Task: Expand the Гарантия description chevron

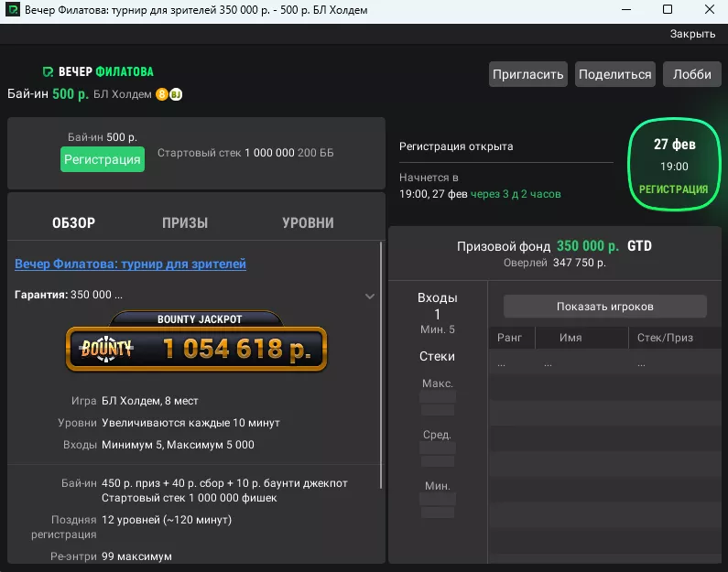Action: point(370,296)
